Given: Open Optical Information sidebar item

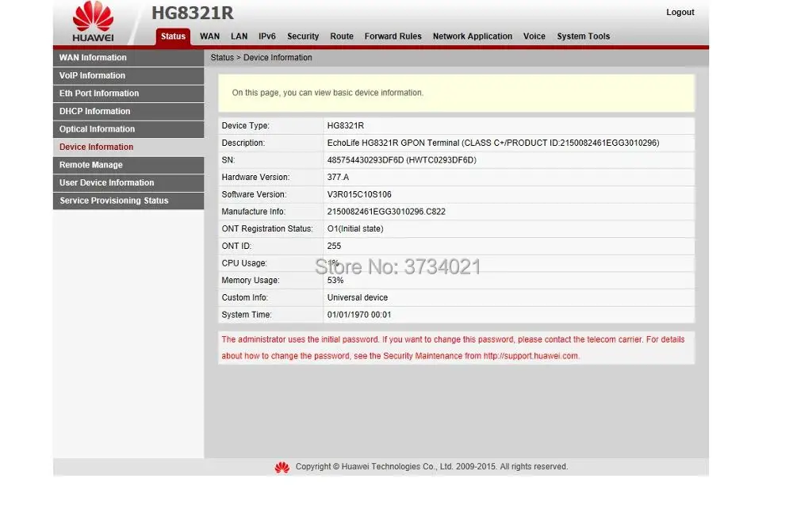Looking at the screenshot, I should [128, 129].
